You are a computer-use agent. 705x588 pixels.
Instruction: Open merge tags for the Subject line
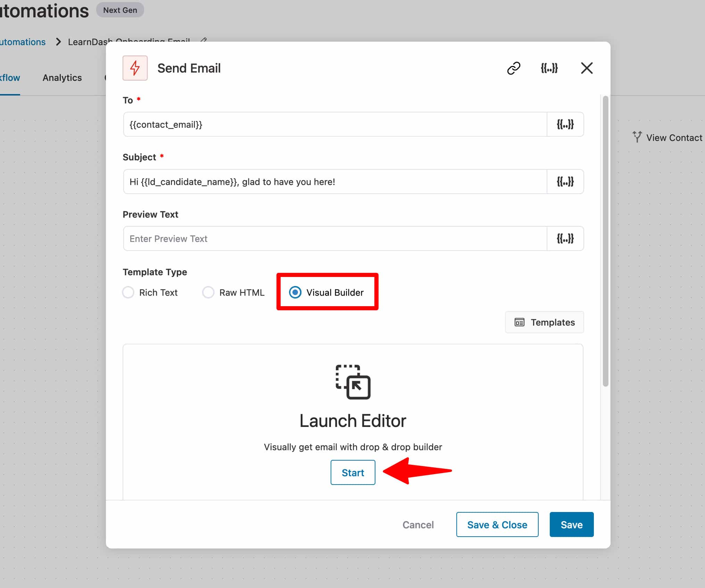(x=565, y=182)
